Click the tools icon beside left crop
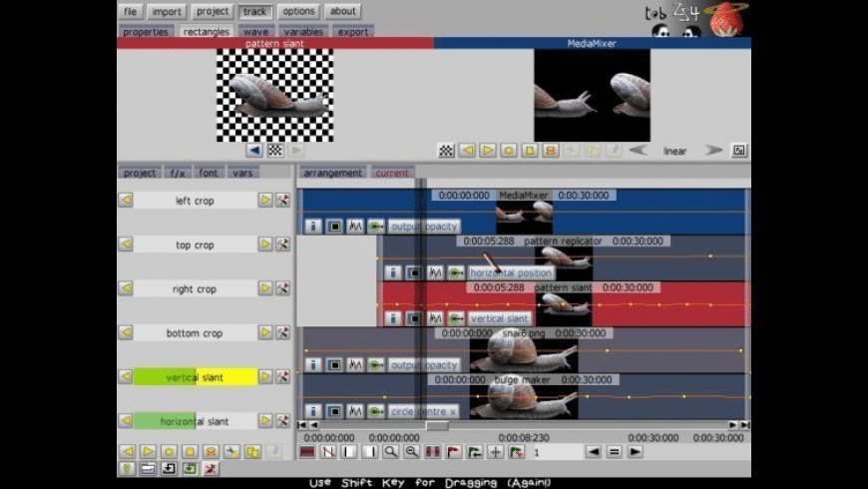Viewport: 868px width, 489px height. tap(282, 201)
